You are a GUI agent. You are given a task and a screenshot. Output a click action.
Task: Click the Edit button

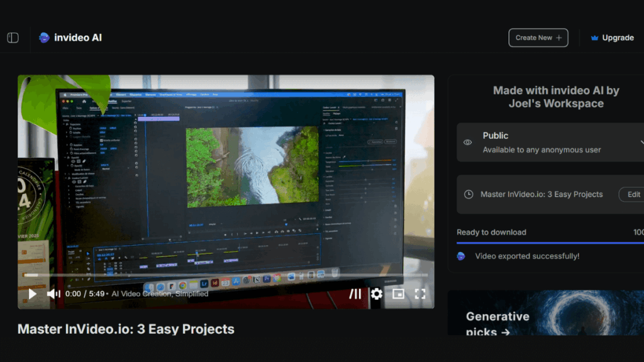click(x=633, y=195)
